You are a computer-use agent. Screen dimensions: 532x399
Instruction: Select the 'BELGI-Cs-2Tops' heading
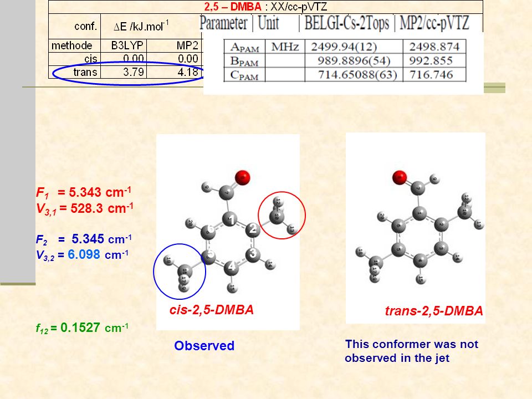347,23
